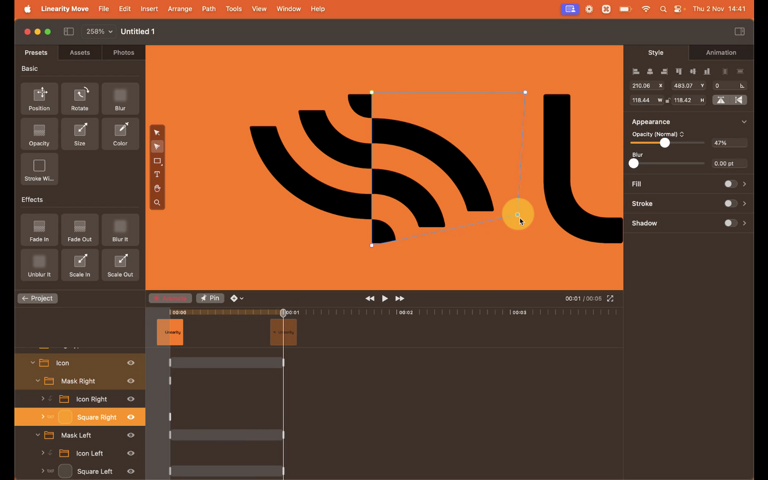Viewport: 768px width, 480px height.
Task: Click the red Animate button
Action: 170,298
